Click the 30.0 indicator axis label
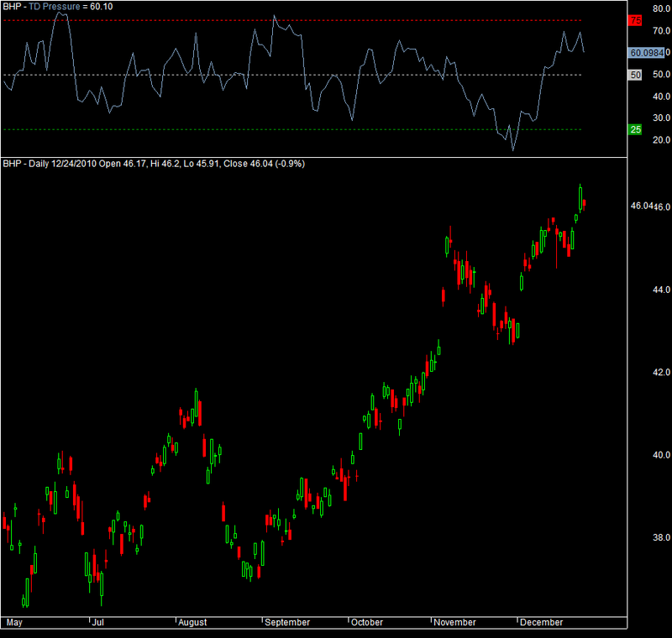 point(661,118)
